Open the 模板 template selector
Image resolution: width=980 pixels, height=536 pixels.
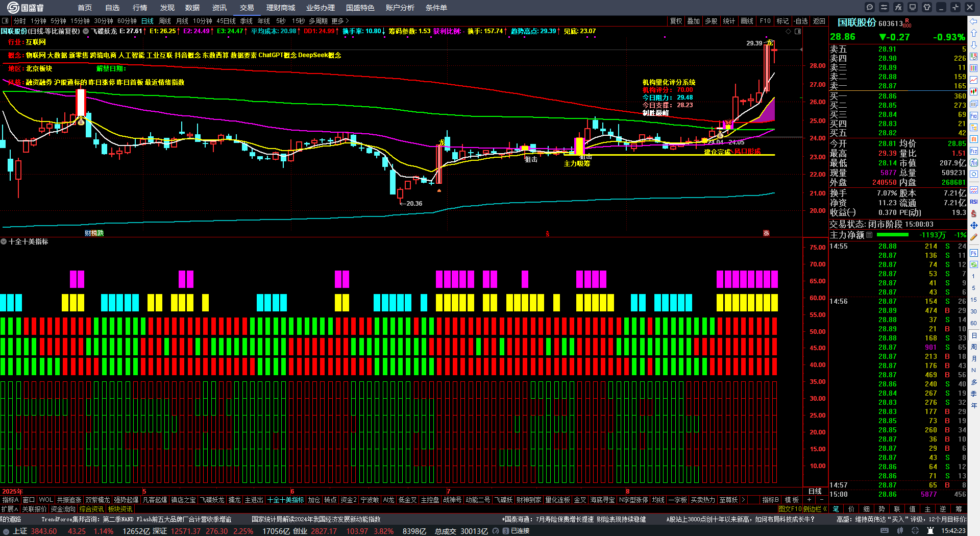coord(792,500)
